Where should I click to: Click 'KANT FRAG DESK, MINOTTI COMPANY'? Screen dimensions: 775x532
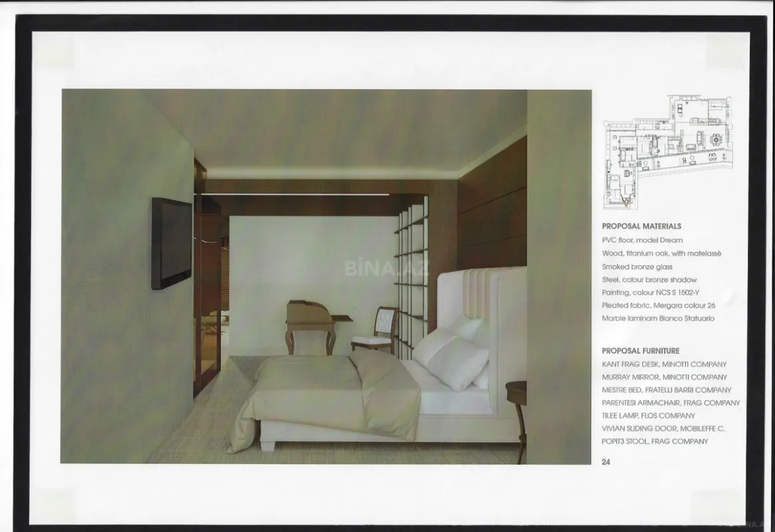(665, 364)
